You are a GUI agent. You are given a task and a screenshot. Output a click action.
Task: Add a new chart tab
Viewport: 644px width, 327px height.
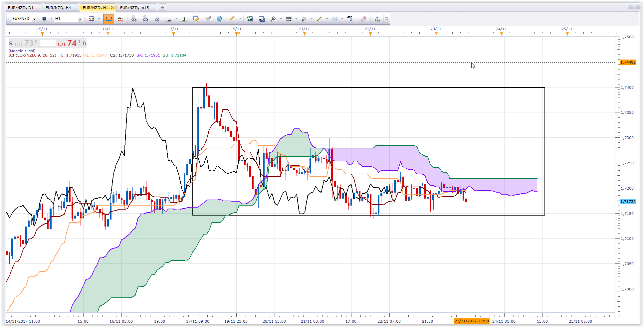(x=162, y=8)
